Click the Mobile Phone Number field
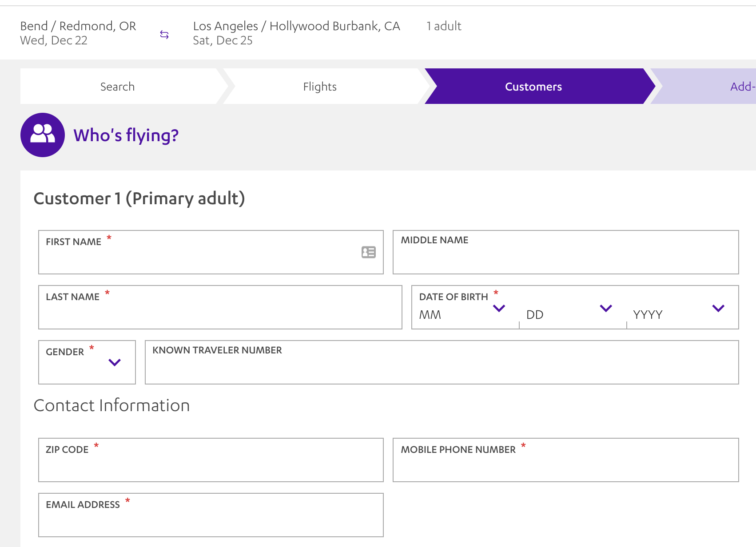Image resolution: width=756 pixels, height=547 pixels. click(x=565, y=465)
